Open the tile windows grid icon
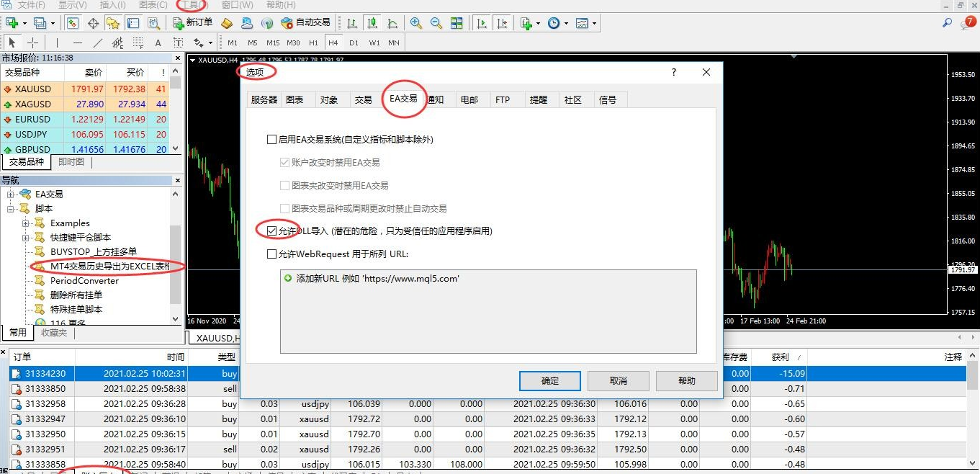Viewport: 980px width, 474px height. [x=457, y=23]
